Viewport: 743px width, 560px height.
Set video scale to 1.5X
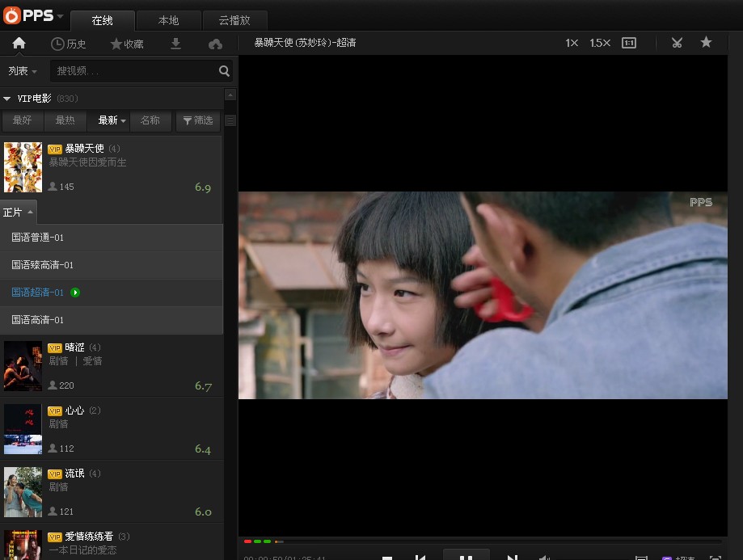[x=600, y=43]
